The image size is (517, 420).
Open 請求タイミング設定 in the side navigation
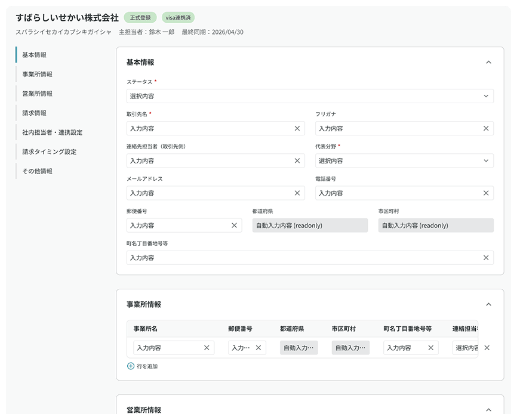coord(50,152)
